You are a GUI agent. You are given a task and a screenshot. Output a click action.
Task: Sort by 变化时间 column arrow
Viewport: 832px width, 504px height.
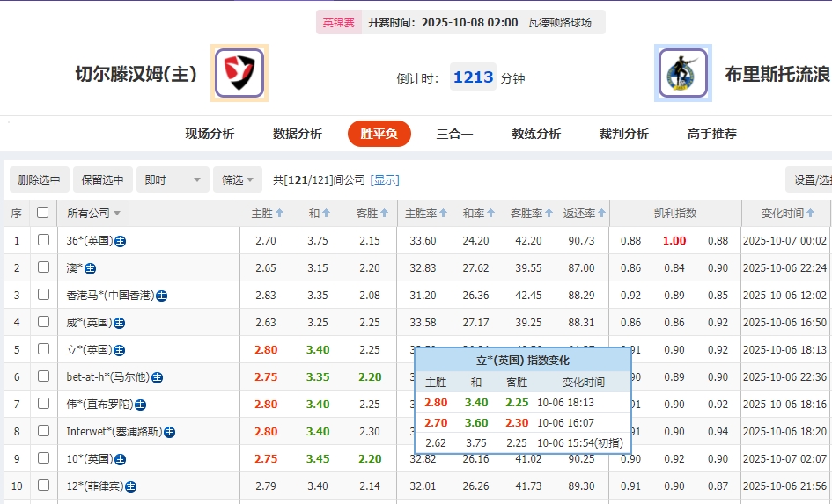point(810,213)
